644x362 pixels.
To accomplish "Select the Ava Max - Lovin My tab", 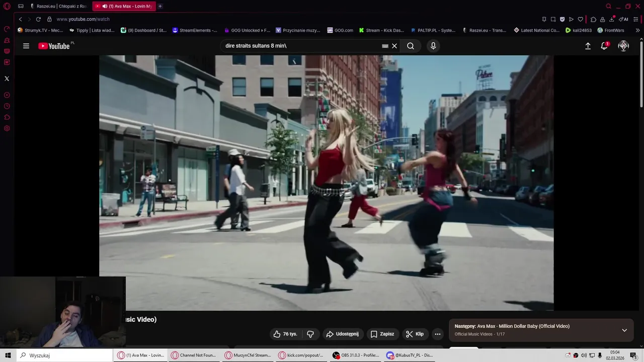I will pyautogui.click(x=124, y=6).
